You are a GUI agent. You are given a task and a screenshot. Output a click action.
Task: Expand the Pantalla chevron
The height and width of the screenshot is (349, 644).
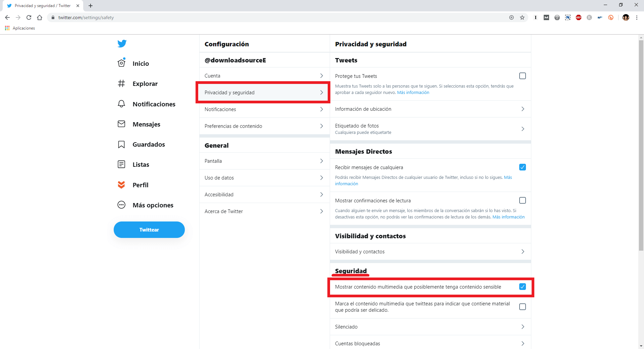(321, 161)
